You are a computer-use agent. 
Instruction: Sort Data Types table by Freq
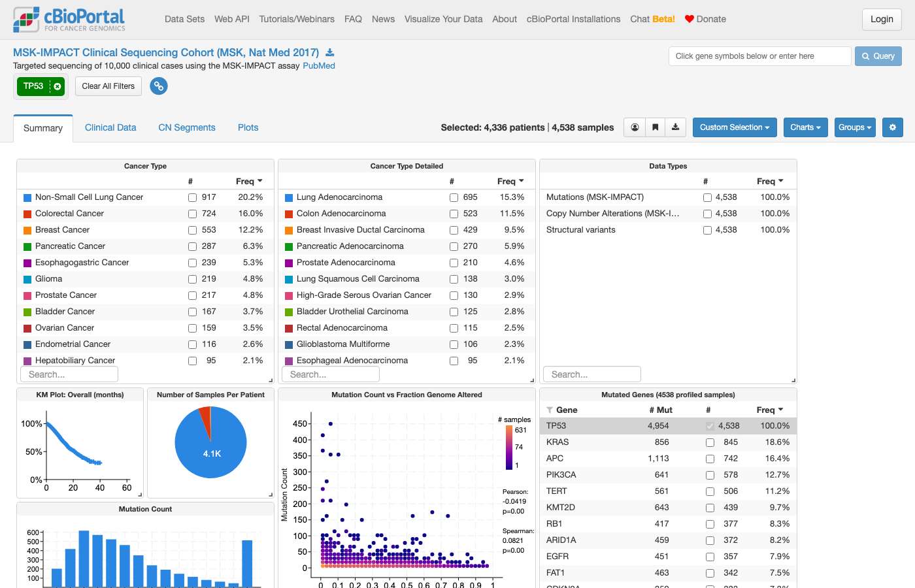(770, 181)
